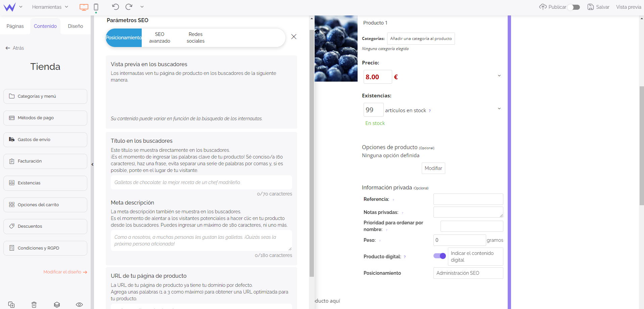This screenshot has width=644, height=309.
Task: Switch to mobile view icon
Action: click(x=96, y=7)
